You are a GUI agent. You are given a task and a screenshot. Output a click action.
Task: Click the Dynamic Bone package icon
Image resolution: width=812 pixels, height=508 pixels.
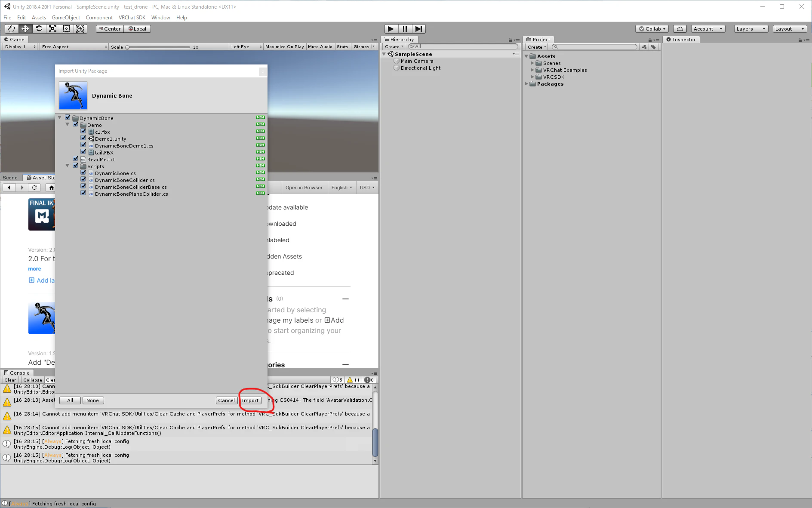click(x=73, y=95)
